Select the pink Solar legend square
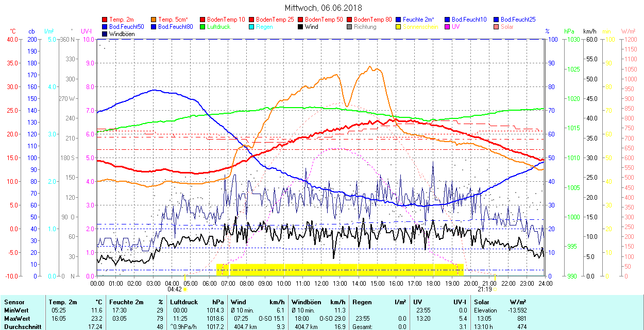 click(x=497, y=27)
